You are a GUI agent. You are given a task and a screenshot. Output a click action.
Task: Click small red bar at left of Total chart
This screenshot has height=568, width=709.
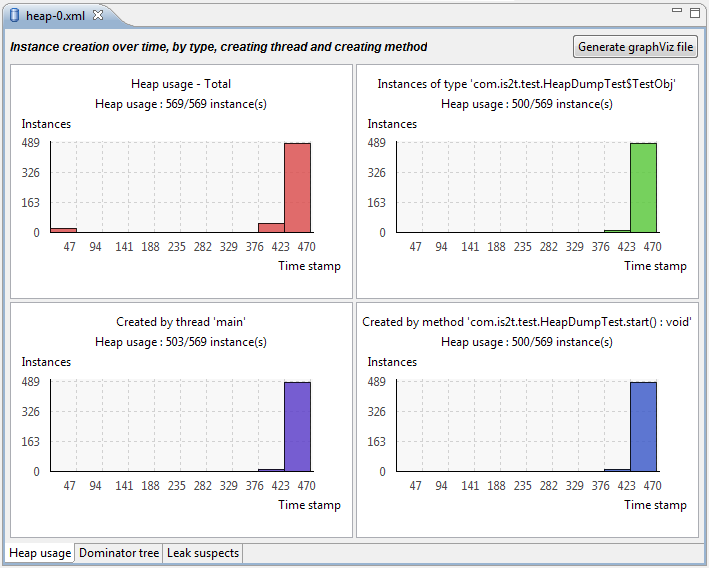63,230
